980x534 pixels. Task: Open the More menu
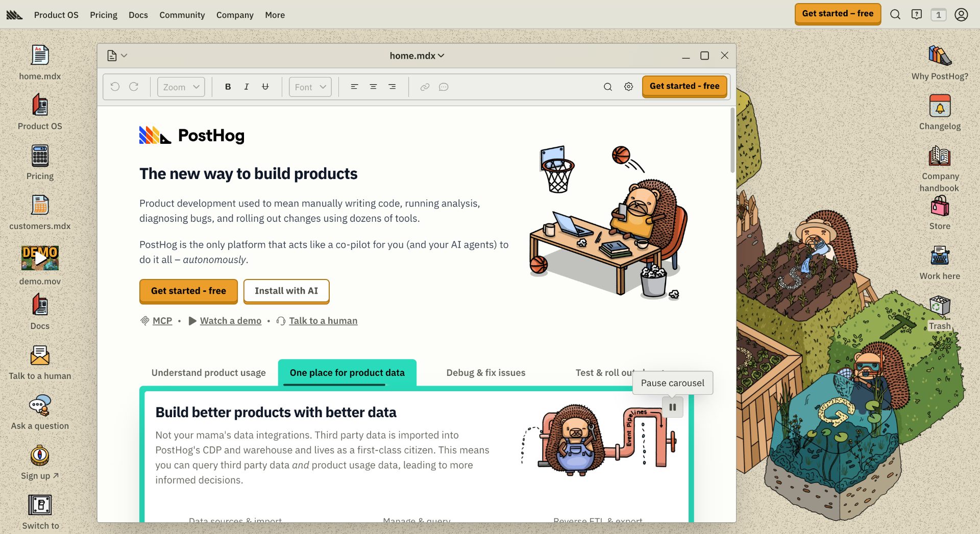click(x=275, y=15)
